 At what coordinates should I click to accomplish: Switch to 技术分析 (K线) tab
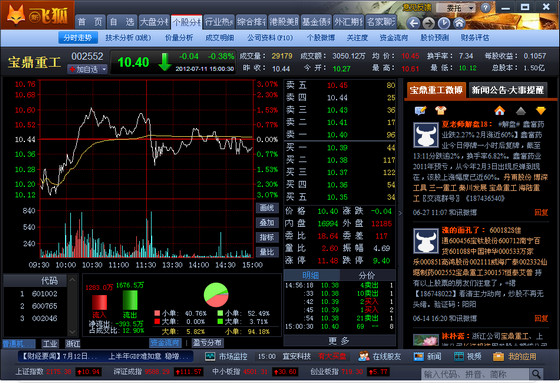[x=128, y=38]
